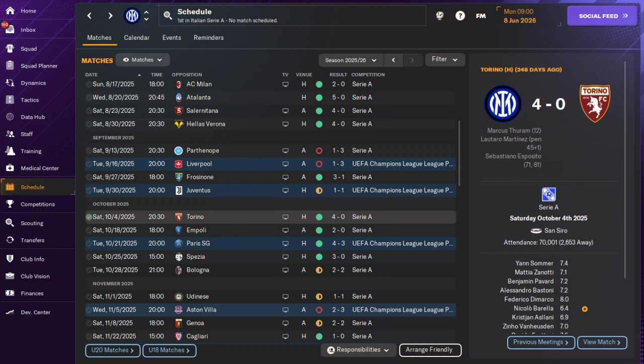Image resolution: width=644 pixels, height=364 pixels.
Task: Toggle checkmark on AC Milan match row
Action: pos(89,84)
